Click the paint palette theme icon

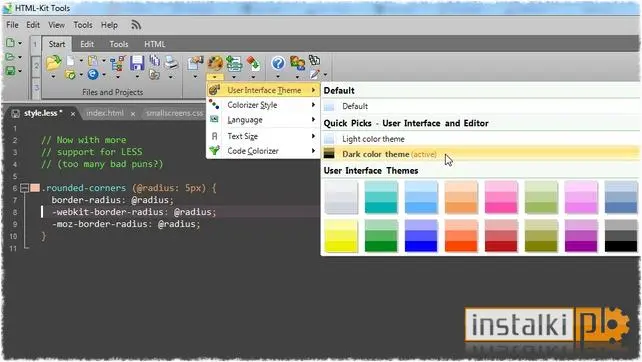coord(215,63)
